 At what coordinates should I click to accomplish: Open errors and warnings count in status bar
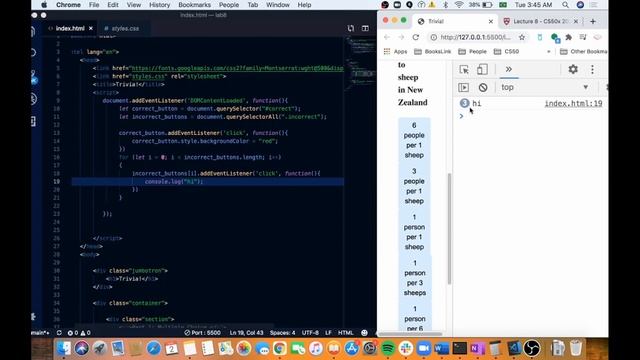(79, 333)
